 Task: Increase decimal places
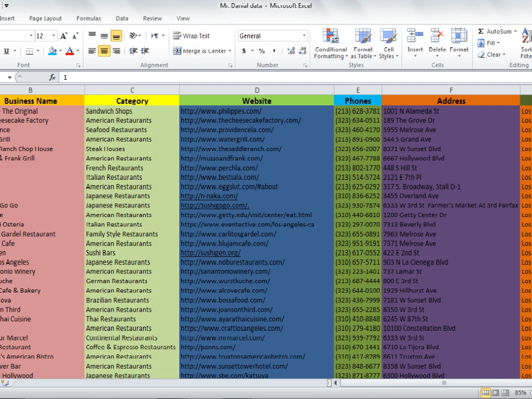291,51
